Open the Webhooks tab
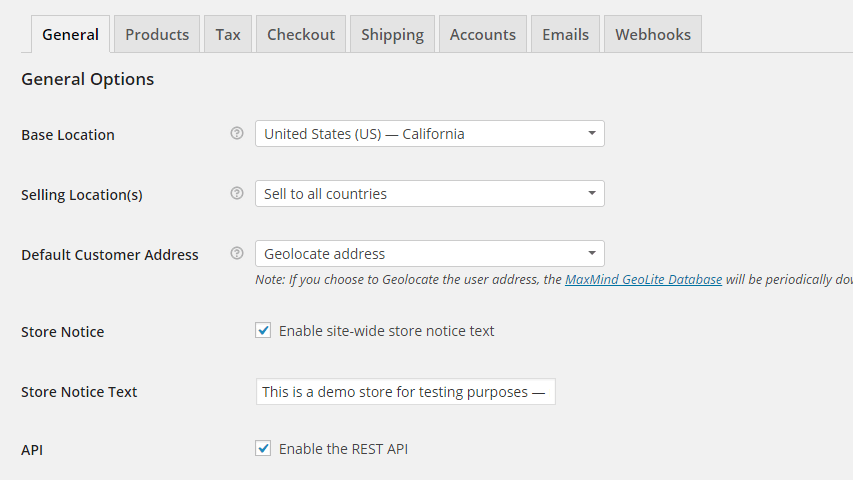 pos(653,34)
